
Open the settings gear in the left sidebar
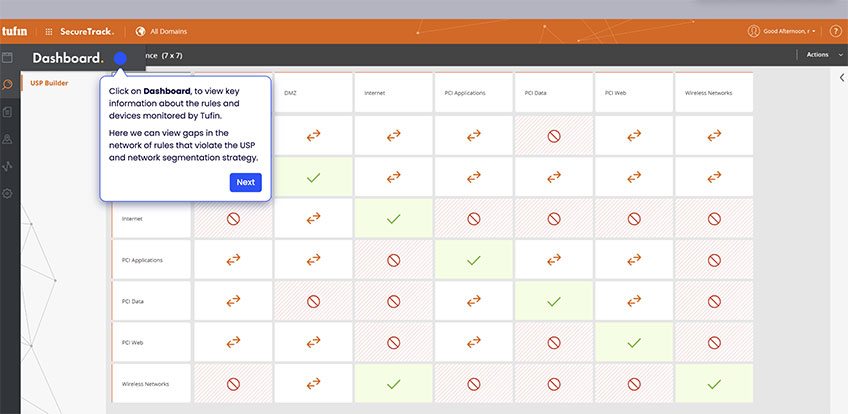pos(8,193)
